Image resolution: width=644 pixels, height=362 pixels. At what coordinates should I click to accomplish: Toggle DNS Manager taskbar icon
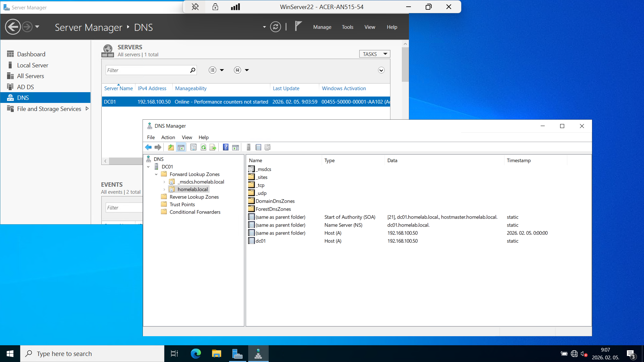(x=258, y=353)
